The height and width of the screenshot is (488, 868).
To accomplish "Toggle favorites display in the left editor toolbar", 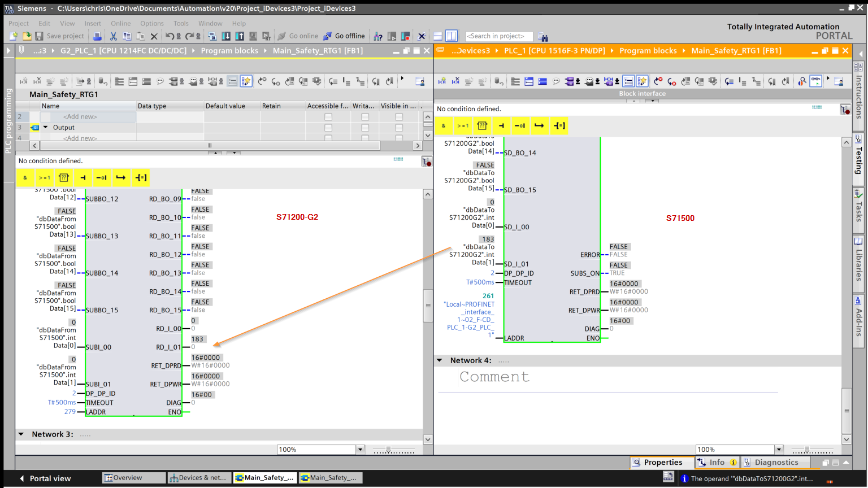I will [246, 81].
